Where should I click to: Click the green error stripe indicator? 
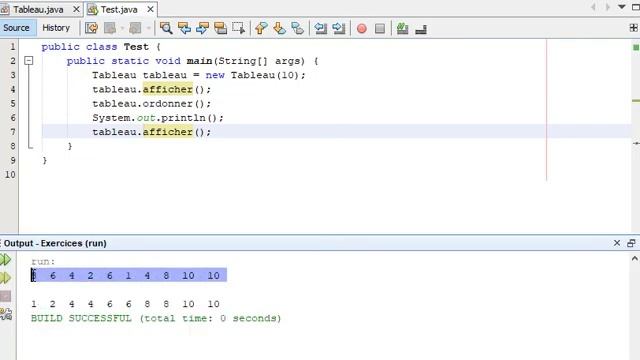tap(636, 47)
